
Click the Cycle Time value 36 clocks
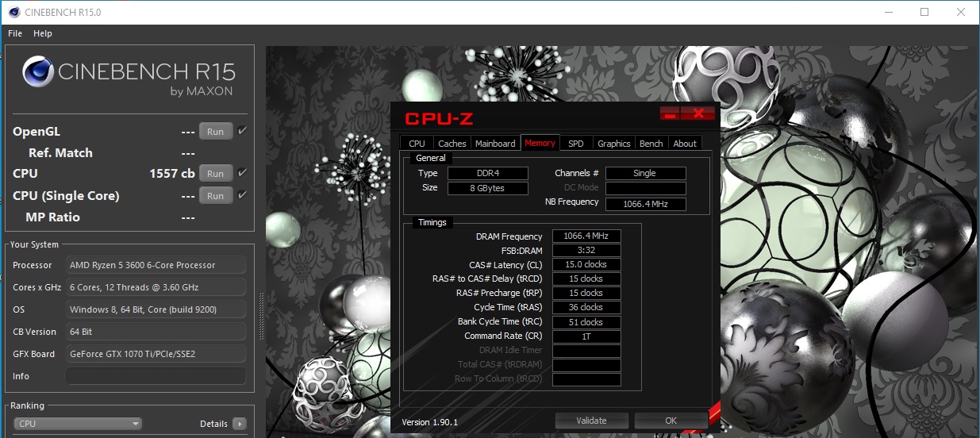(586, 307)
